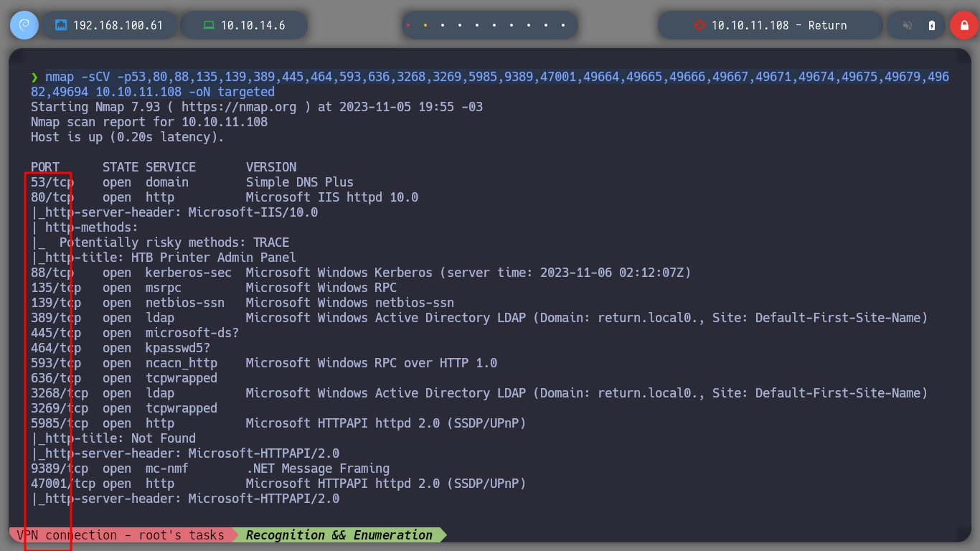Click the ethernet icon beside 192.168.100.61
This screenshot has height=551, width=980.
coord(61,25)
